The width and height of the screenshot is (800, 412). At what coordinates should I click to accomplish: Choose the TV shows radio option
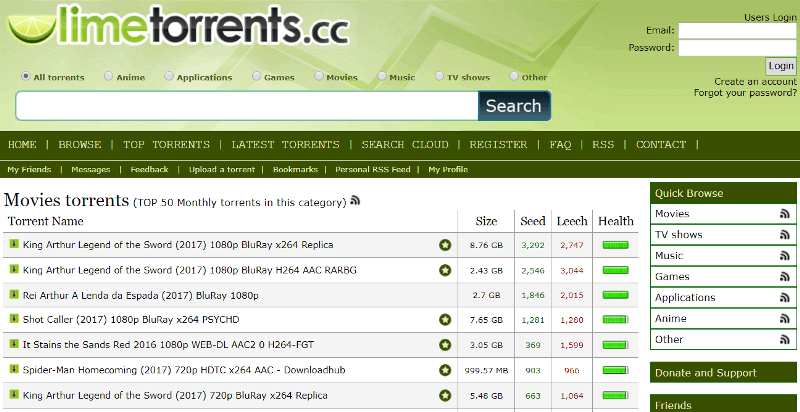click(440, 77)
